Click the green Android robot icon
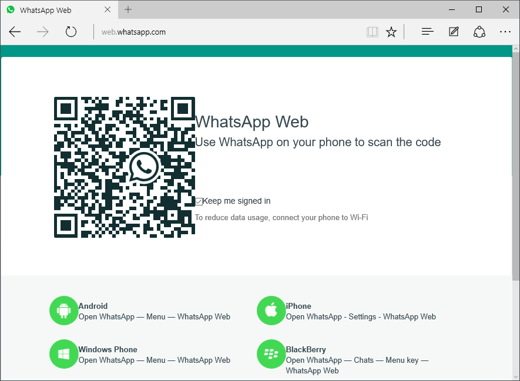The width and height of the screenshot is (520, 381). 64,310
